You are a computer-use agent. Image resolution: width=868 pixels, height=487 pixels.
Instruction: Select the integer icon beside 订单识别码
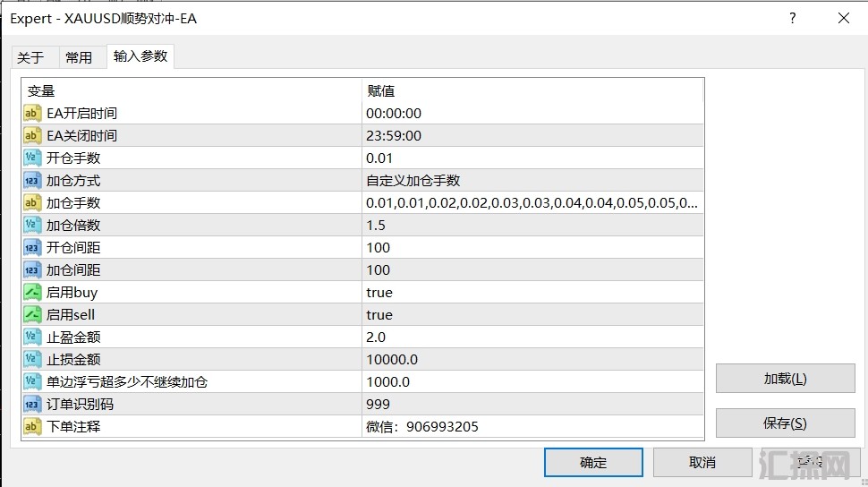tap(32, 405)
